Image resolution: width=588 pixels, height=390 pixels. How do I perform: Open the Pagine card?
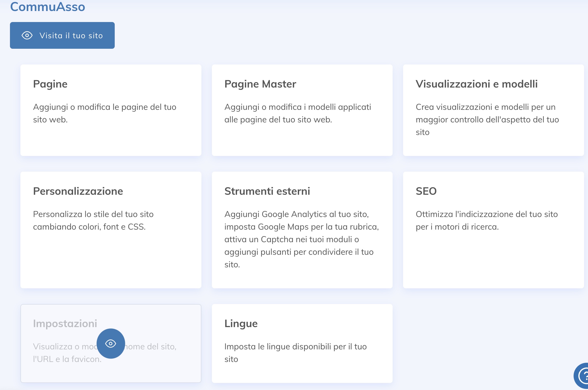click(111, 110)
